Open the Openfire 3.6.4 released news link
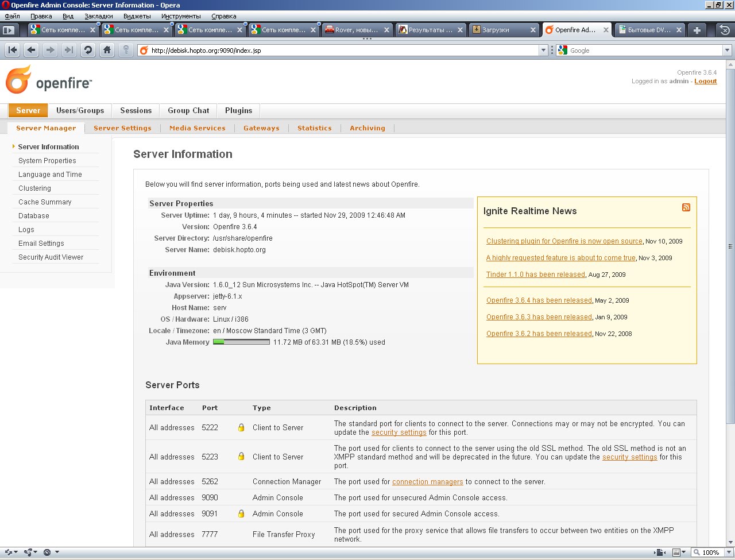This screenshot has width=735, height=560. [x=539, y=300]
